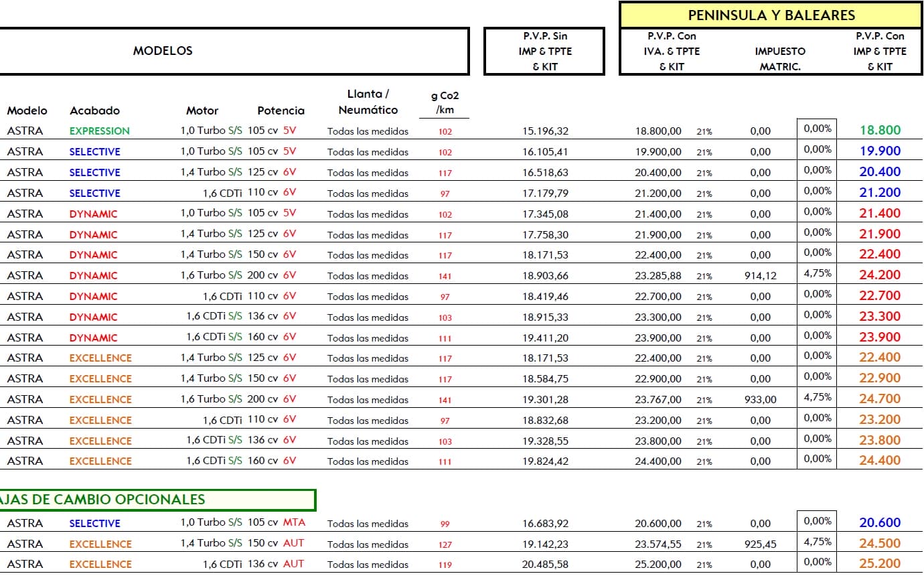Click the g Co2 /km column header

click(445, 102)
